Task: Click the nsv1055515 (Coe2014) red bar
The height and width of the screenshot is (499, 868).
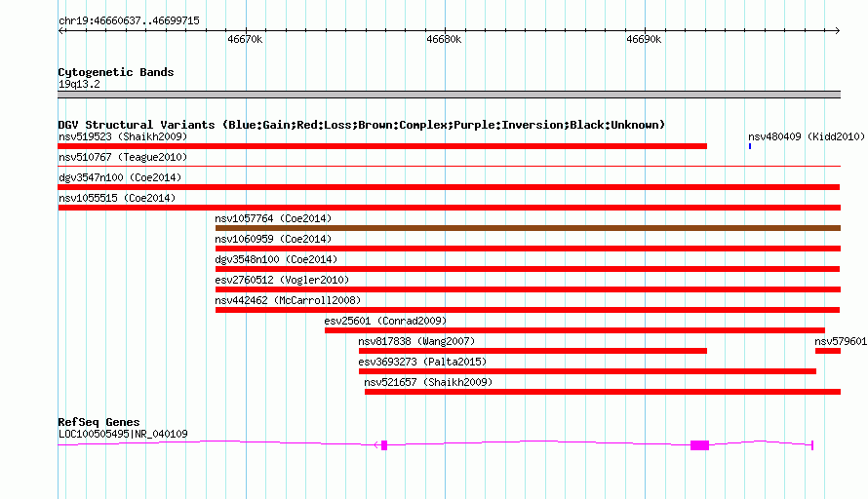Action: coord(449,208)
